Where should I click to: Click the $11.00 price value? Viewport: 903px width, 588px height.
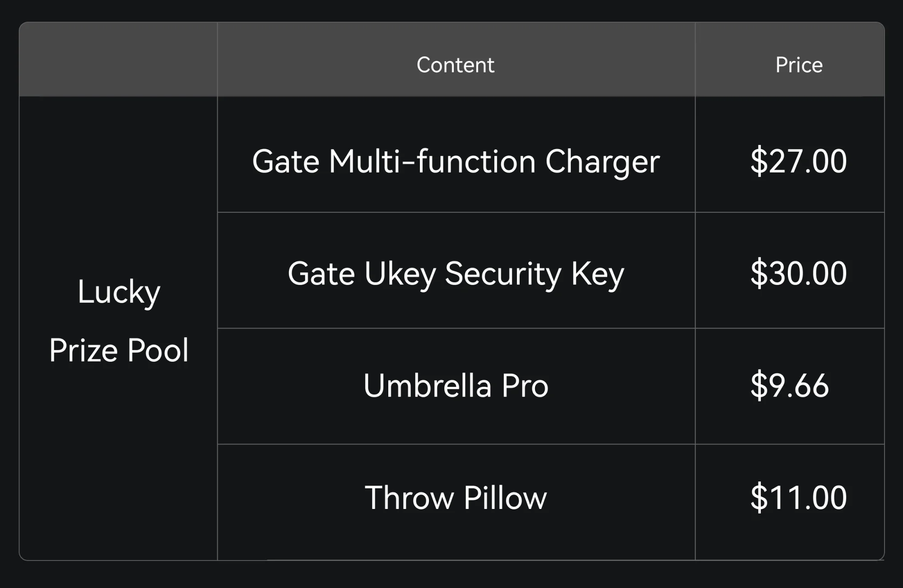(798, 497)
